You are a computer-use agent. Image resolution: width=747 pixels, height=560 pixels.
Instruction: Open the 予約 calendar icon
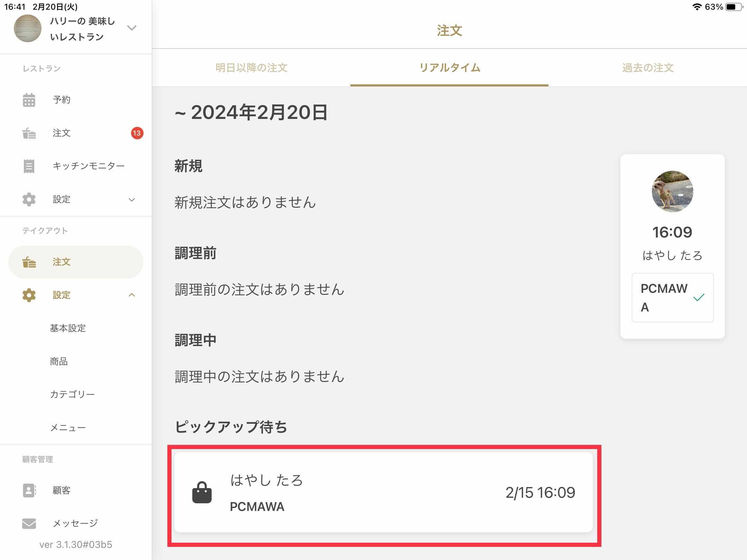click(x=29, y=100)
